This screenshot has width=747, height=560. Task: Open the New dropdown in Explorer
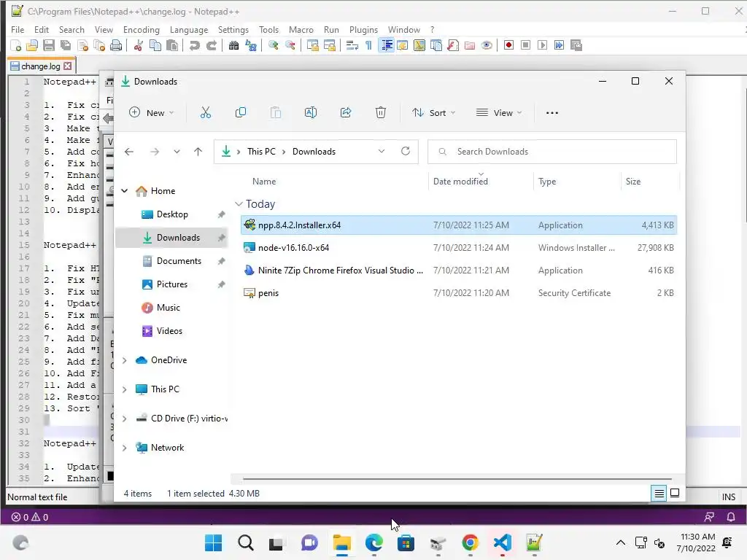(152, 113)
